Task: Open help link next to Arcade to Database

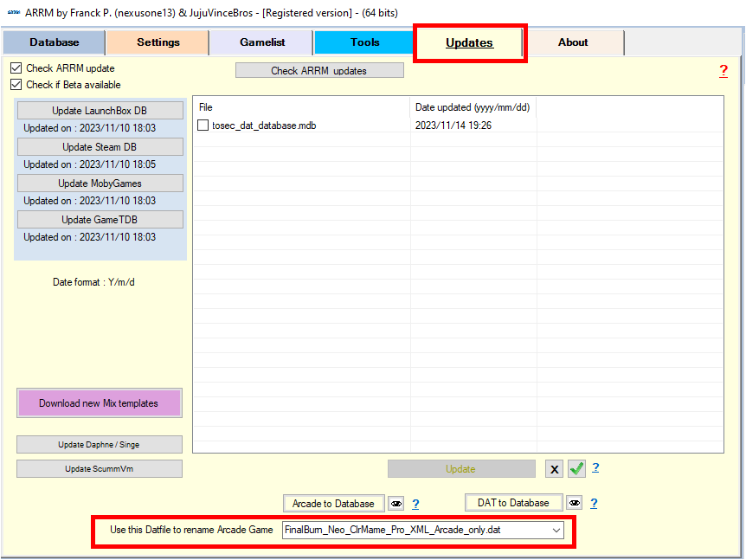Action: (415, 504)
